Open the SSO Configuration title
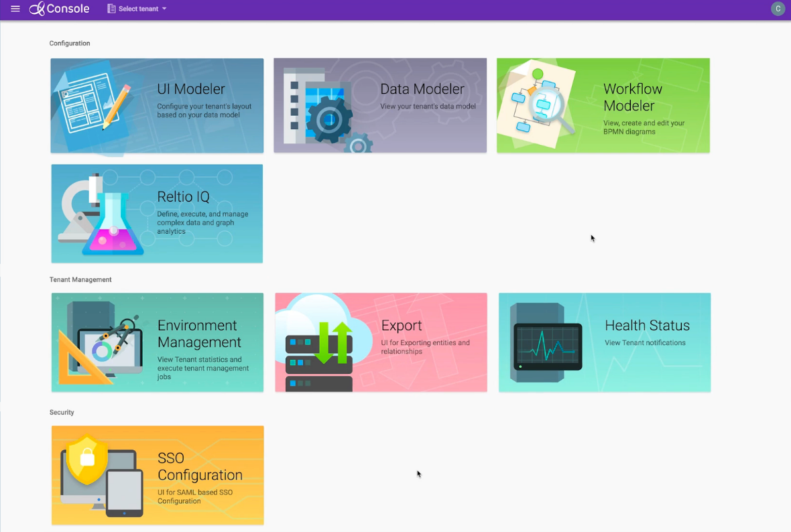 coord(200,466)
